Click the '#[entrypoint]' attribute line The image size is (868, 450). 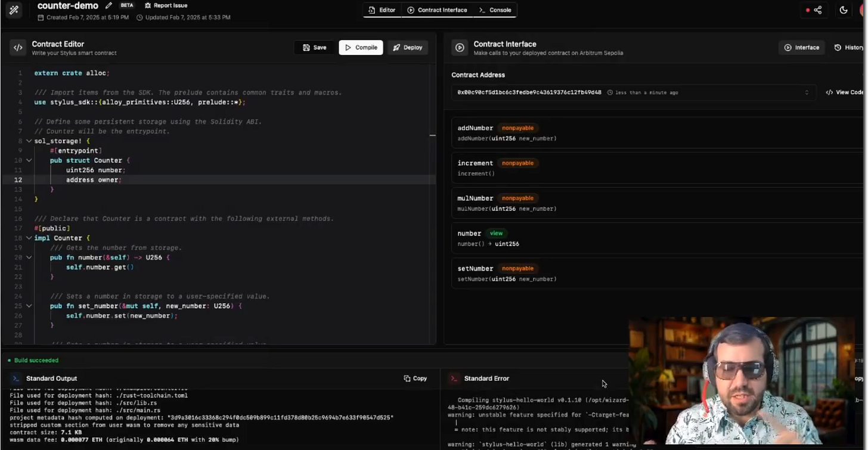(76, 151)
